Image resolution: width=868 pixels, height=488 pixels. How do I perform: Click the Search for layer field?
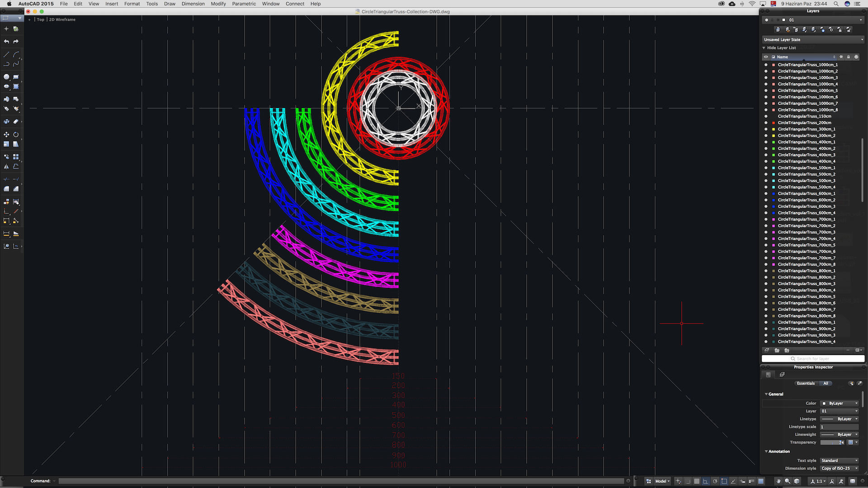(813, 359)
